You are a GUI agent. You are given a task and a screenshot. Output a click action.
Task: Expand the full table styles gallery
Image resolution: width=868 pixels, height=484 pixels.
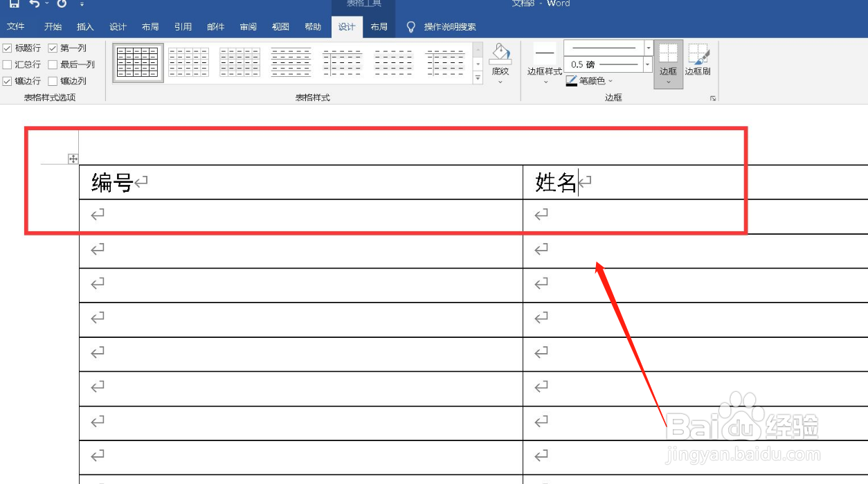pyautogui.click(x=478, y=78)
